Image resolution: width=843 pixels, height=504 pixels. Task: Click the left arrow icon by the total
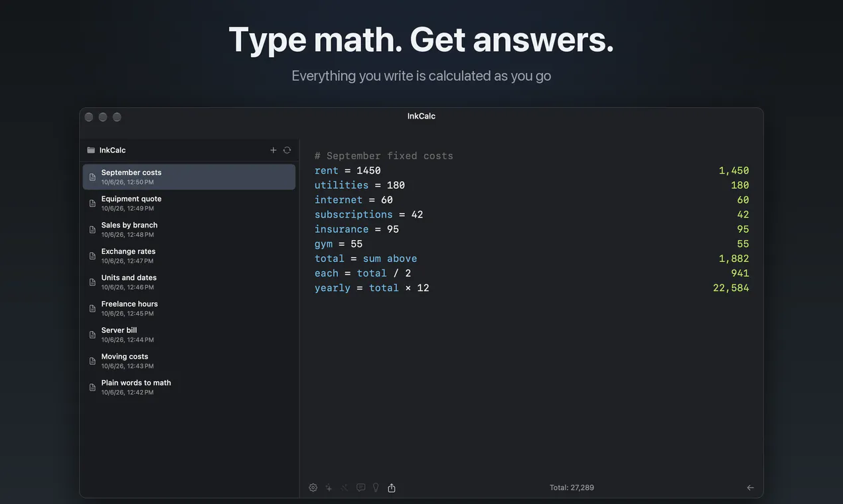point(750,487)
